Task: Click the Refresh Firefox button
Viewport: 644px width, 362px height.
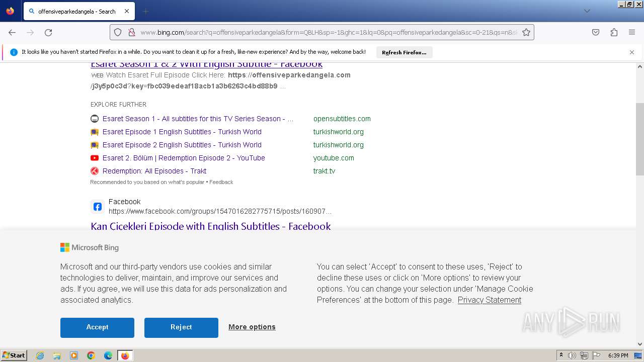Action: coord(404,52)
